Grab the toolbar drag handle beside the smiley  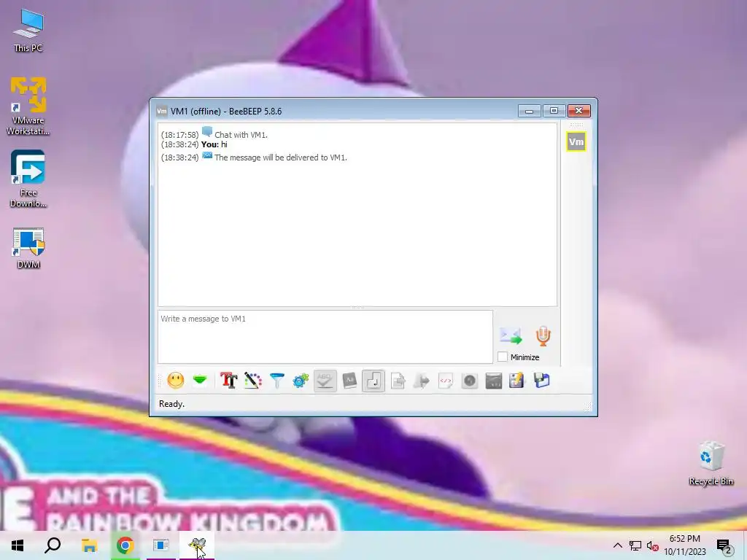click(160, 381)
